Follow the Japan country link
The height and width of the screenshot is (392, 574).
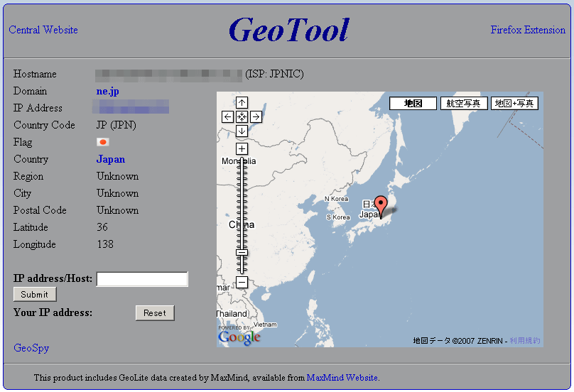pos(111,159)
